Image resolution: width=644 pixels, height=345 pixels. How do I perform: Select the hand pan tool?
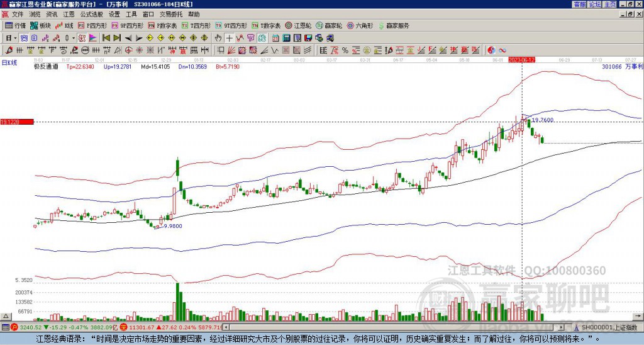[x=218, y=38]
